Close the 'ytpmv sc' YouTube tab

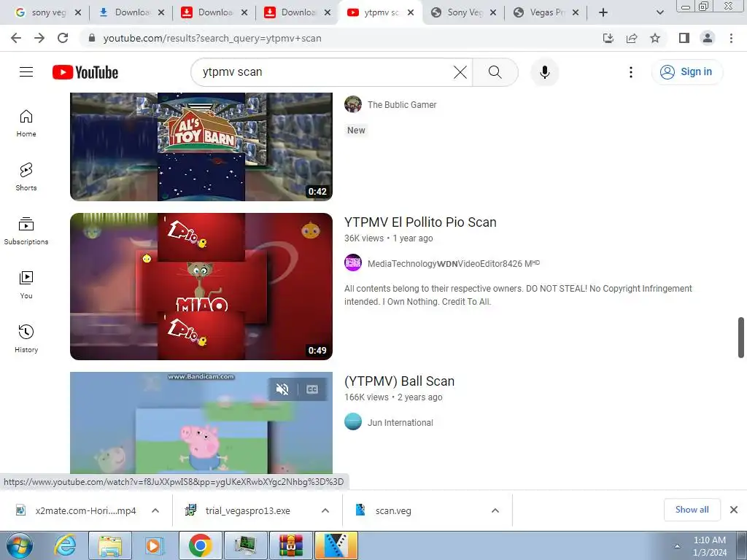411,12
